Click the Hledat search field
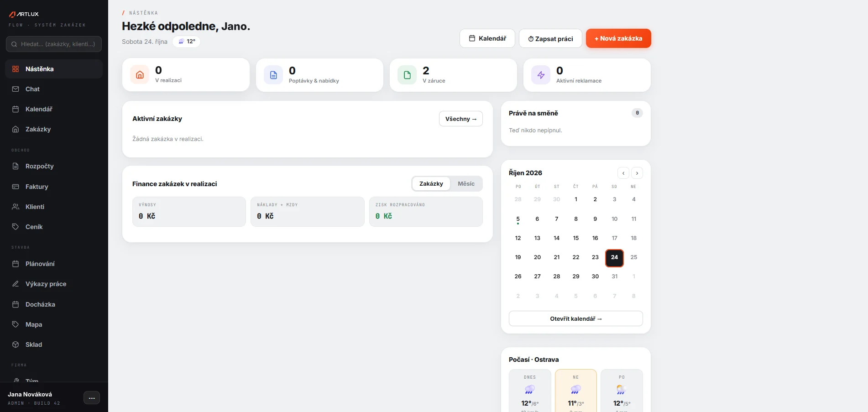 (x=54, y=44)
